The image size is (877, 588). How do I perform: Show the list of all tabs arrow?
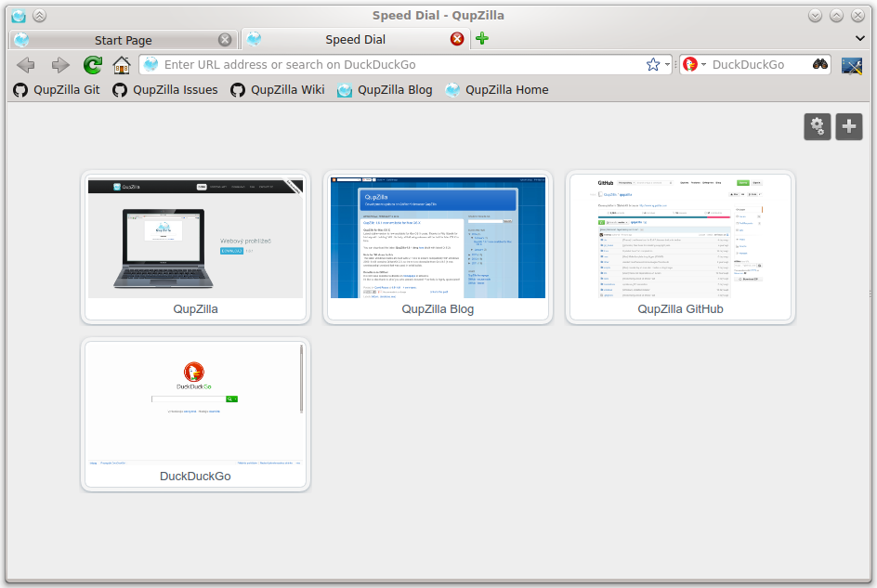[x=859, y=39]
